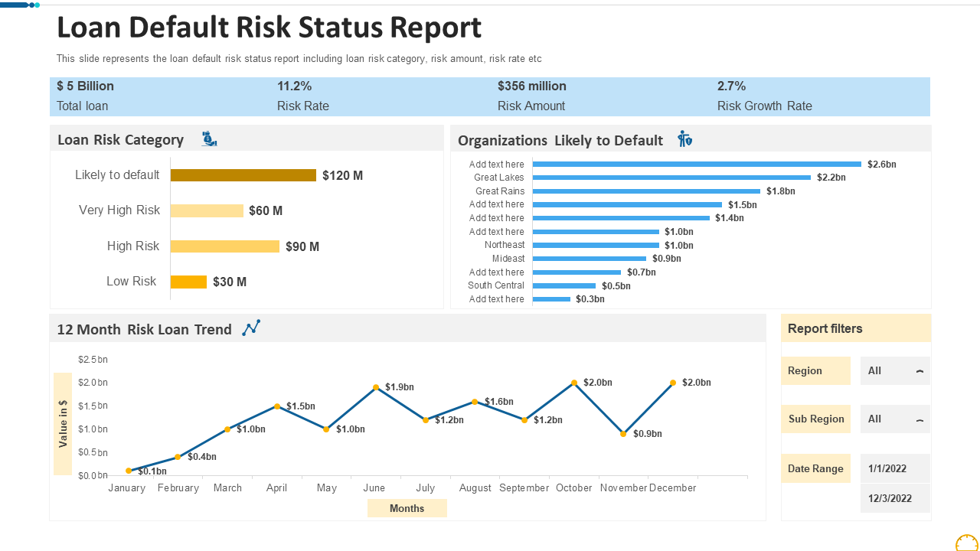Viewport: 980px width, 551px height.
Task: Click the Low Risk category label
Action: click(x=131, y=282)
